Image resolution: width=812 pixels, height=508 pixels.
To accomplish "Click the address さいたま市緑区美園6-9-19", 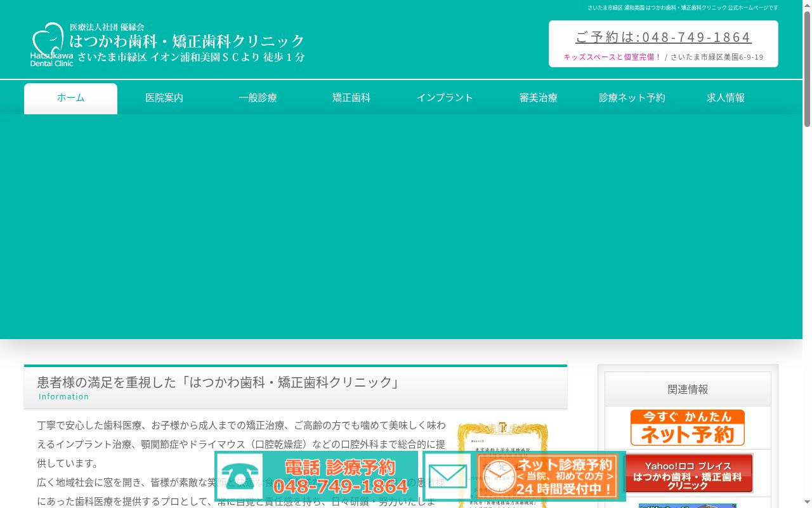I will click(x=717, y=57).
